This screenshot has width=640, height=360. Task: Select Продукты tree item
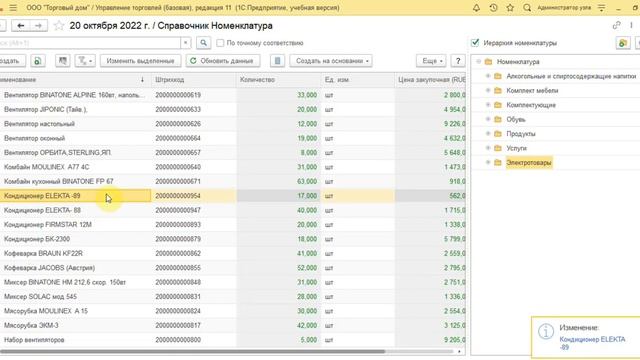pos(520,134)
